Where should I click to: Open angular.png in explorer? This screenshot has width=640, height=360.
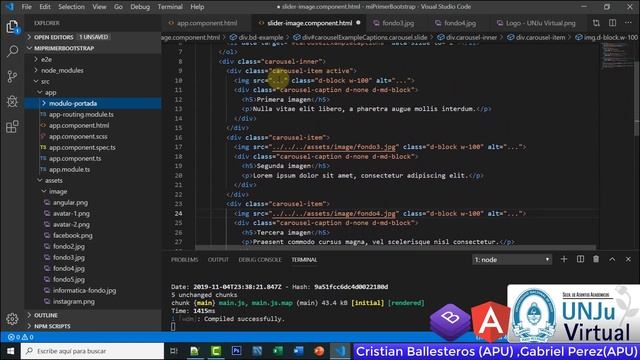coord(70,202)
